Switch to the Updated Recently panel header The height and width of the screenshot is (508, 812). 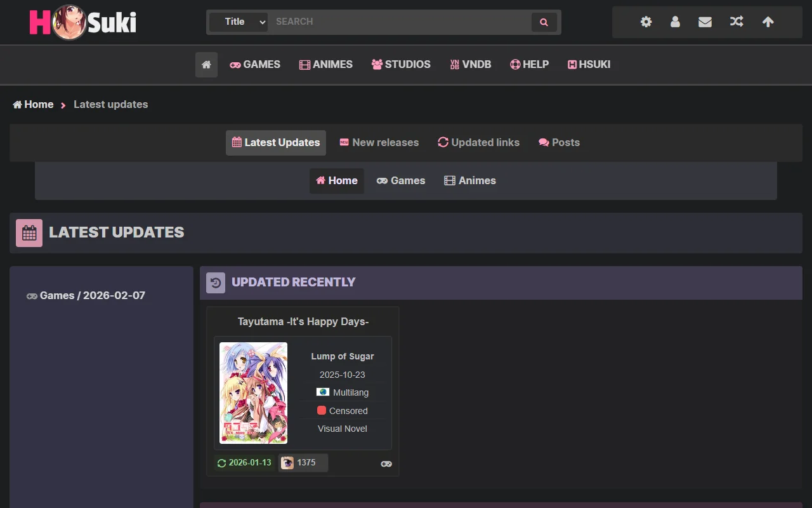294,282
